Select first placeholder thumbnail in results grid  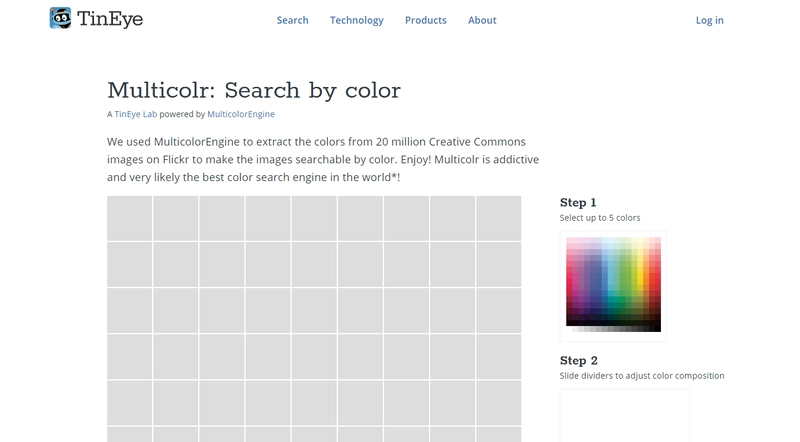click(130, 218)
